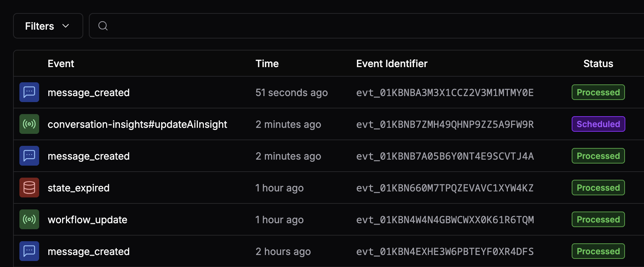Click the chat bubble icon beside the first message_created event
The image size is (644, 267).
(x=29, y=92)
